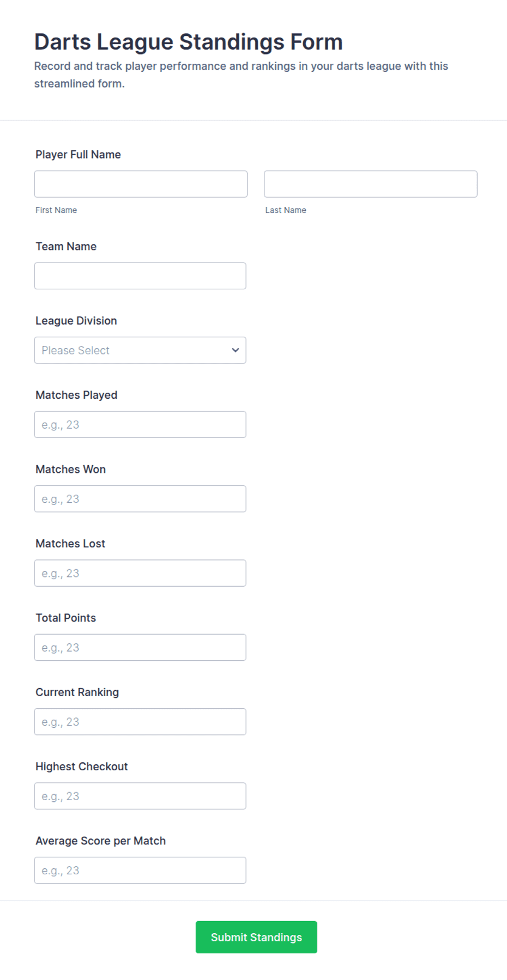Click the Player Full Name label
Viewport: 507px width, 980px height.
(x=78, y=155)
